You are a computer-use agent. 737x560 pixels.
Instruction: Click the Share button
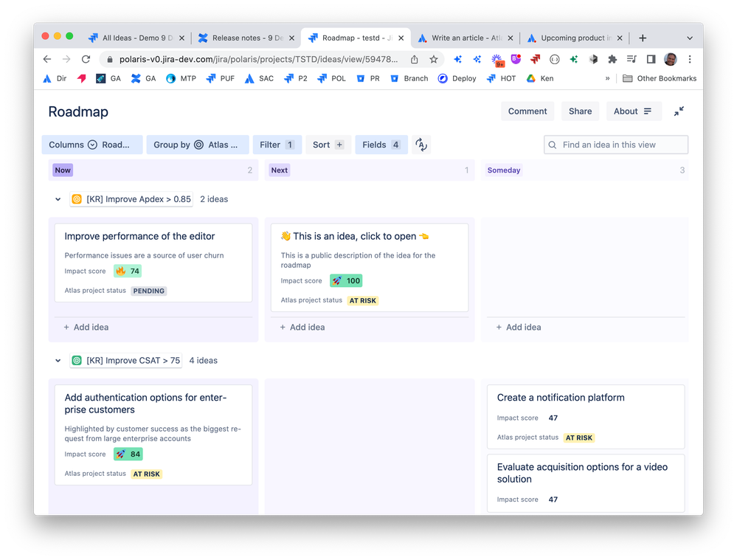pos(580,111)
